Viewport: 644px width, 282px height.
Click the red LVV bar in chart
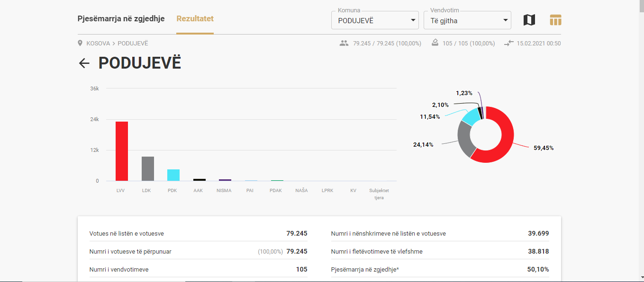click(122, 151)
